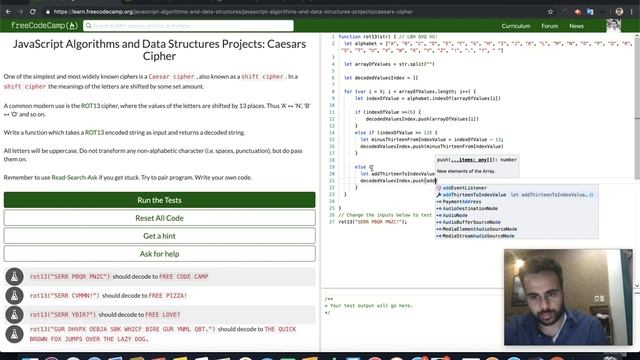
Task: Click Get a hint button
Action: (x=160, y=236)
